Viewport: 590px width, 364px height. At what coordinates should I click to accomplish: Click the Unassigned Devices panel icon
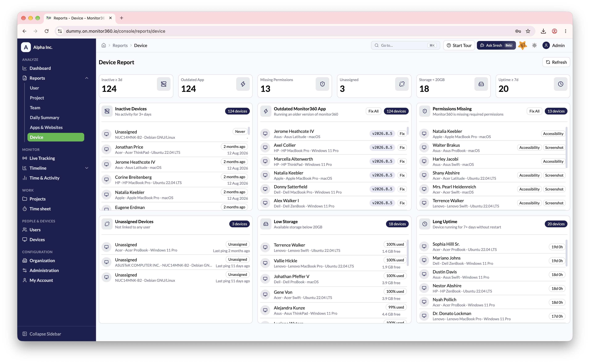tap(107, 224)
